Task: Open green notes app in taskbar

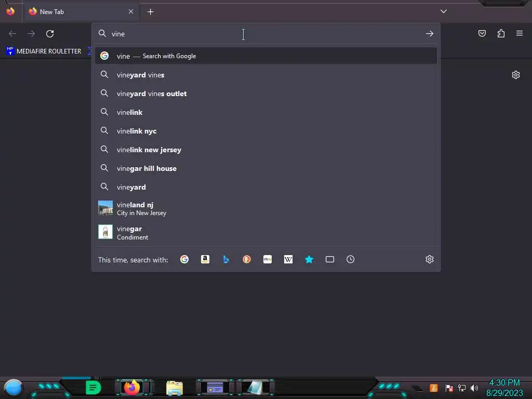Action: pos(93,388)
